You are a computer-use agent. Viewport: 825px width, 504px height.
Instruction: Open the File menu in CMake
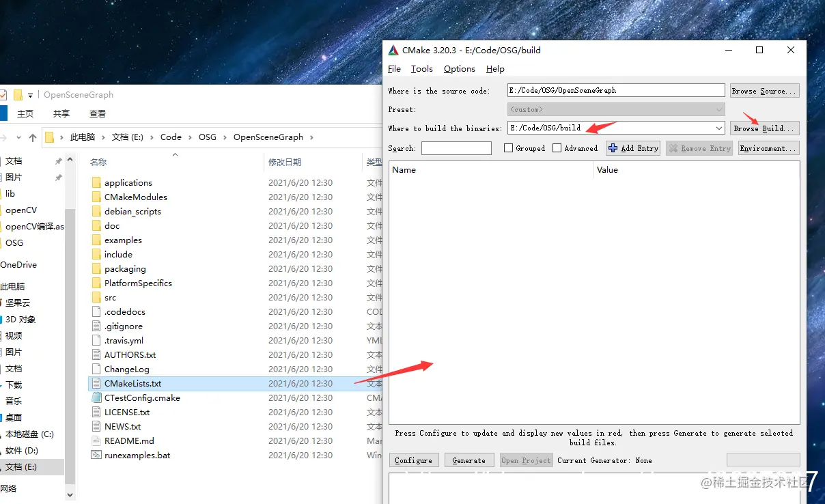pyautogui.click(x=395, y=69)
